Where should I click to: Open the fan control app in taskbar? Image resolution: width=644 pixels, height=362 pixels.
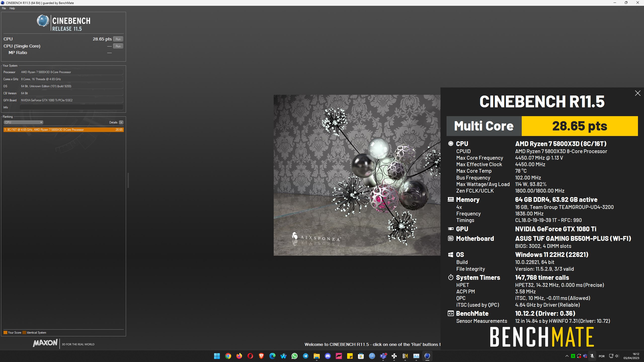[x=394, y=356]
